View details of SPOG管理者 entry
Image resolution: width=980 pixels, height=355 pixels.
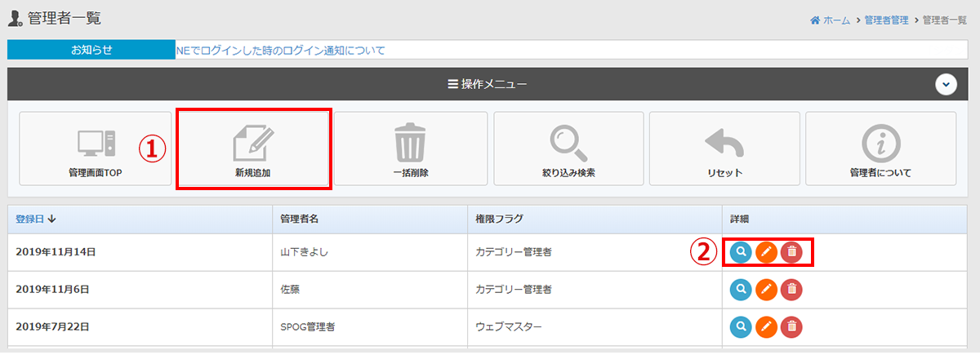coord(741,327)
